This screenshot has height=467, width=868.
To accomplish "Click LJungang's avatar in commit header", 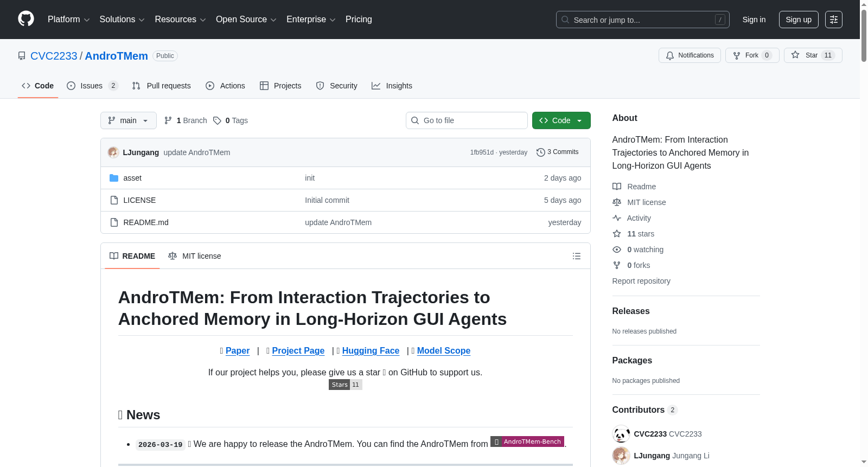I will (x=113, y=152).
